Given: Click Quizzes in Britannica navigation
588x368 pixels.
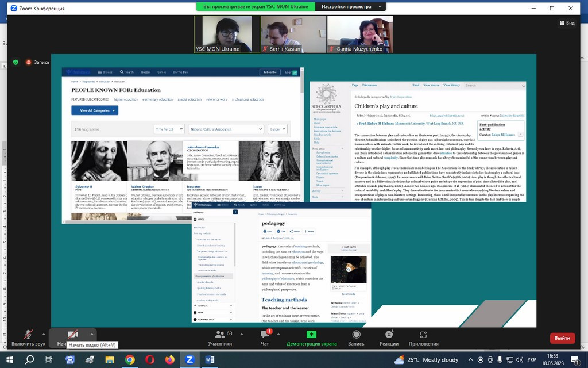Looking at the screenshot, I should [x=145, y=72].
